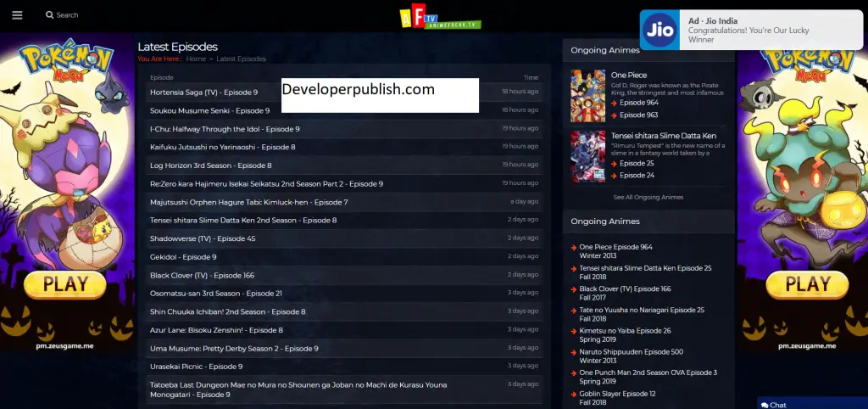Open Goblin Slayer Episode 12
The height and width of the screenshot is (409, 868).
[x=617, y=399]
